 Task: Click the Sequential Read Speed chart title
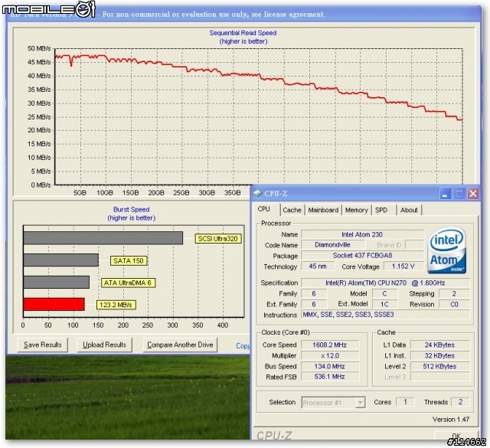coord(243,33)
